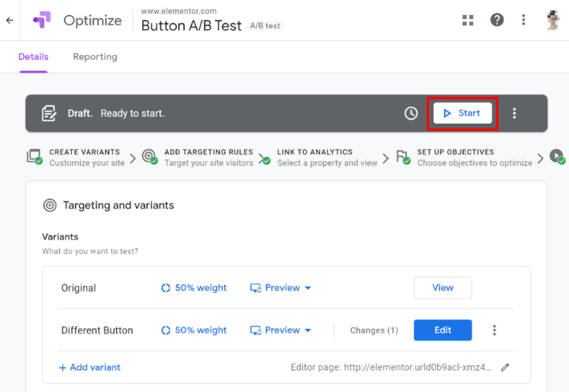Viewport: 569px width, 392px height.
Task: Select the Details tab
Action: pos(33,57)
